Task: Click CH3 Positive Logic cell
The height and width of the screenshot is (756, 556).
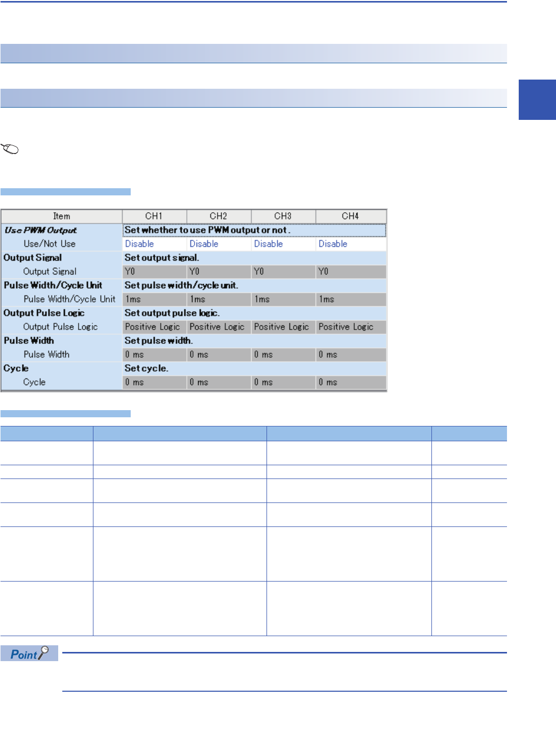Action: click(x=283, y=326)
